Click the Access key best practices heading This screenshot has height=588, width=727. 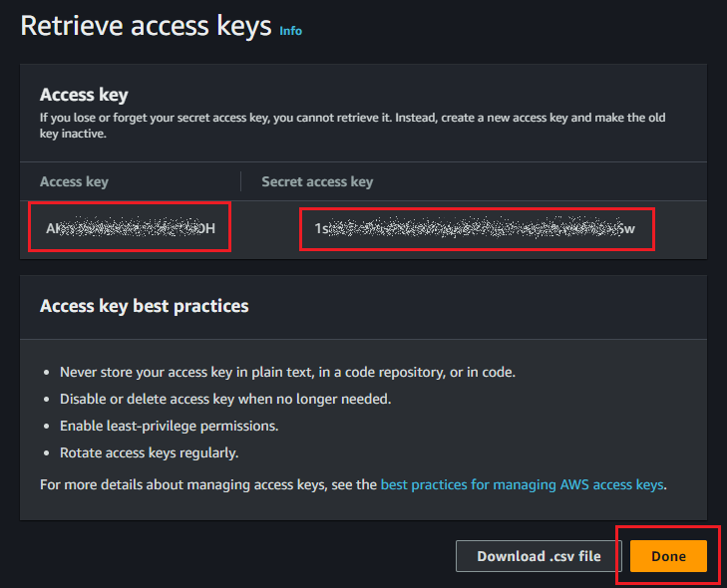(144, 306)
